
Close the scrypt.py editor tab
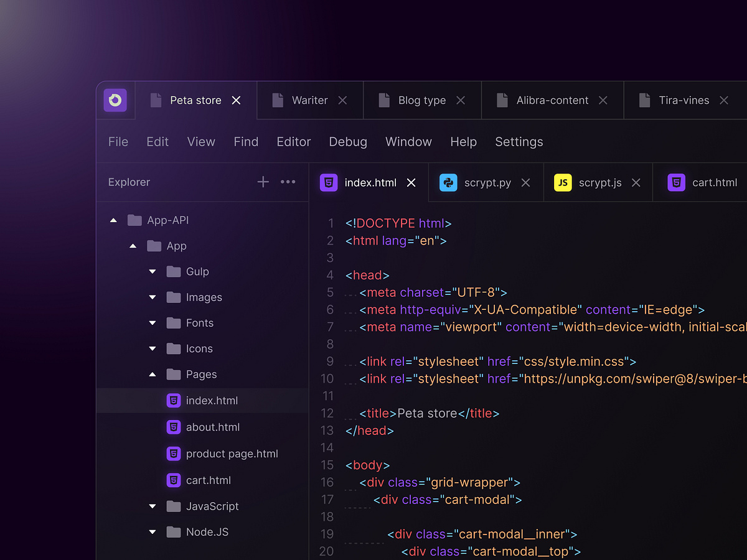525,182
